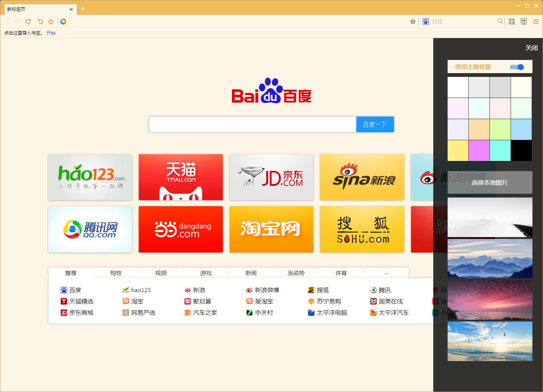Open a new tab with plus button
This screenshot has height=392, width=543.
click(83, 9)
